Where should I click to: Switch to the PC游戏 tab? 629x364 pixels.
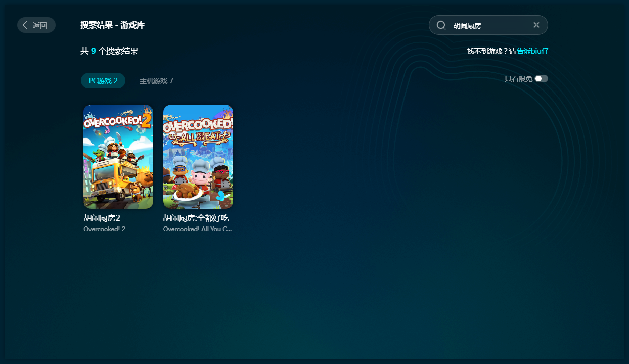coord(103,81)
